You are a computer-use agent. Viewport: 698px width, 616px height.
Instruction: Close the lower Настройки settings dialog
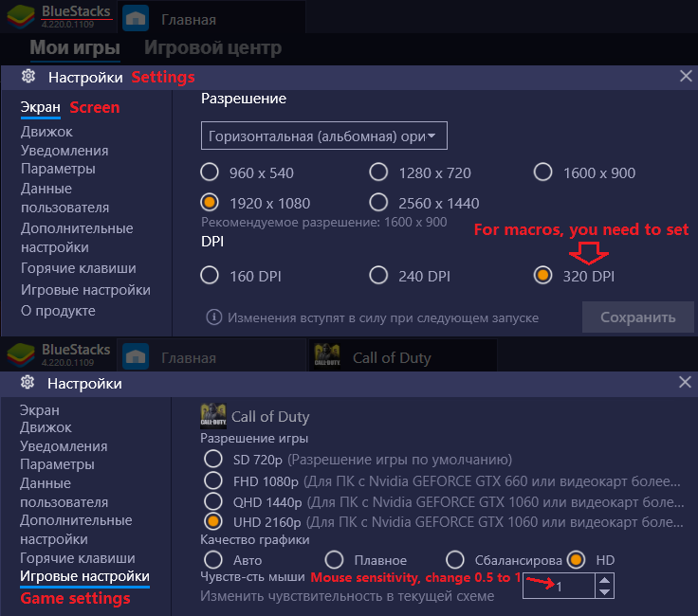tap(685, 382)
